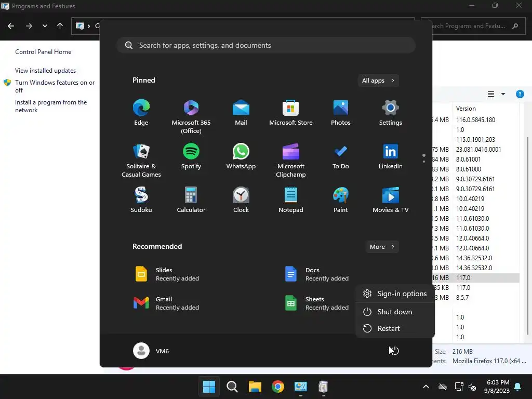
Task: Open the To Do app
Action: tap(341, 156)
